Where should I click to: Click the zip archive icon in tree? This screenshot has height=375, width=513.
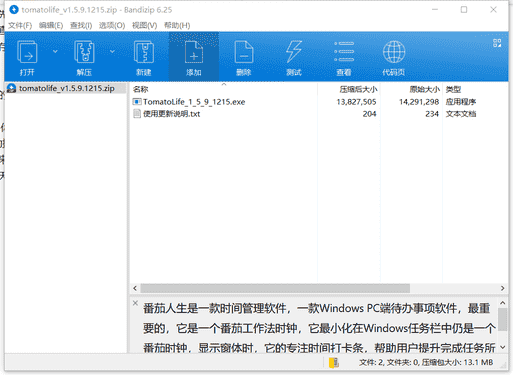[x=12, y=88]
